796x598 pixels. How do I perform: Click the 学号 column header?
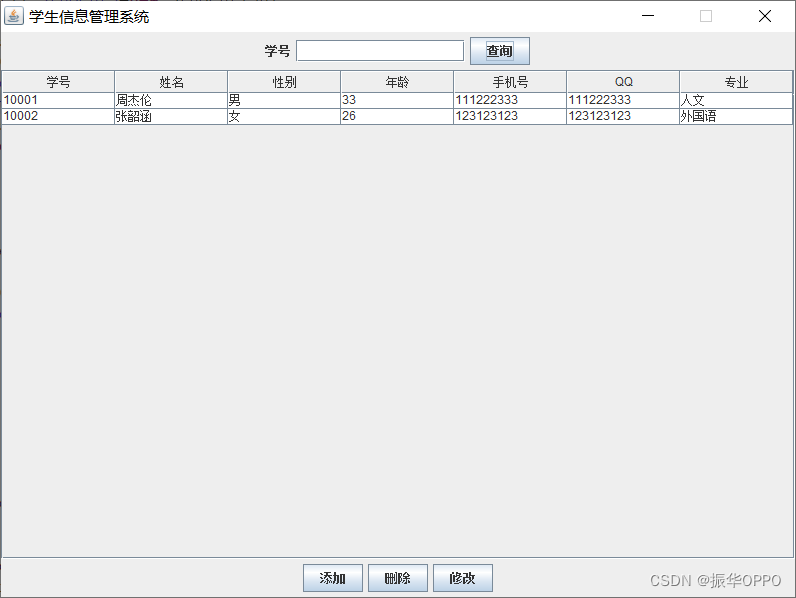coord(58,82)
